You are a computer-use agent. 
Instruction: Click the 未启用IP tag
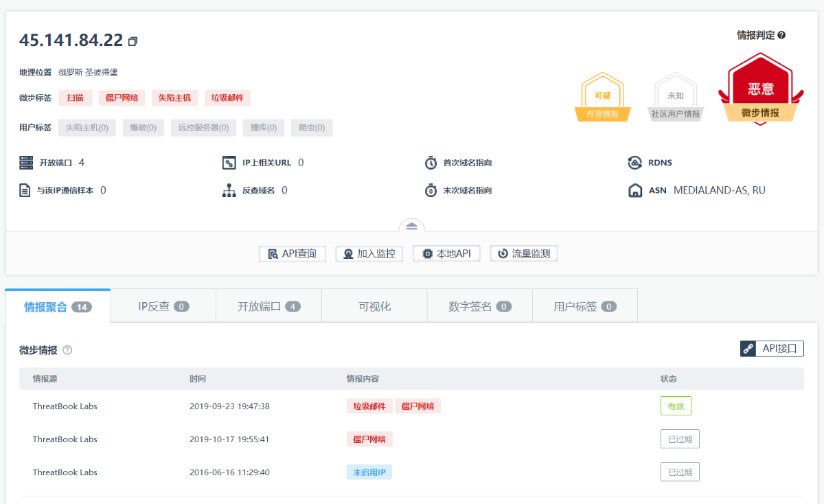coord(369,472)
